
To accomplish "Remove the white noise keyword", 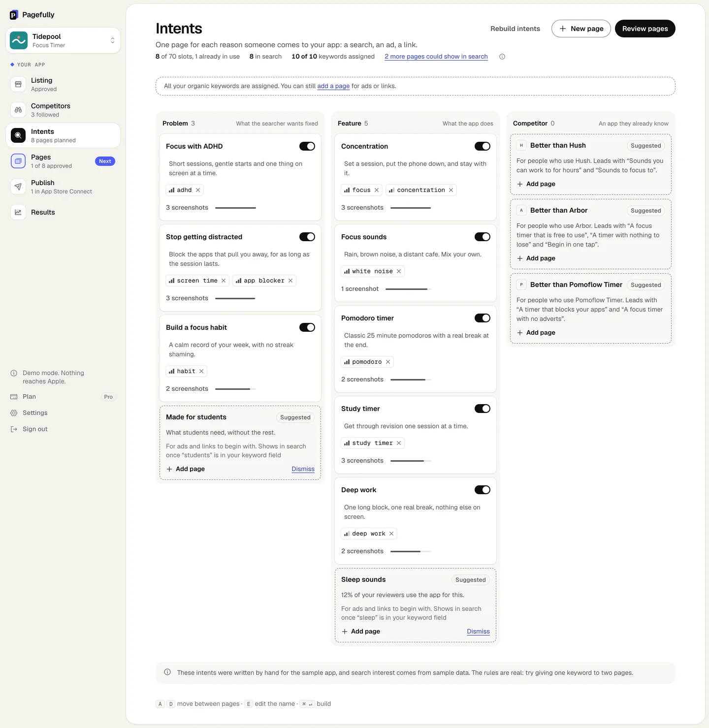I will [x=399, y=271].
